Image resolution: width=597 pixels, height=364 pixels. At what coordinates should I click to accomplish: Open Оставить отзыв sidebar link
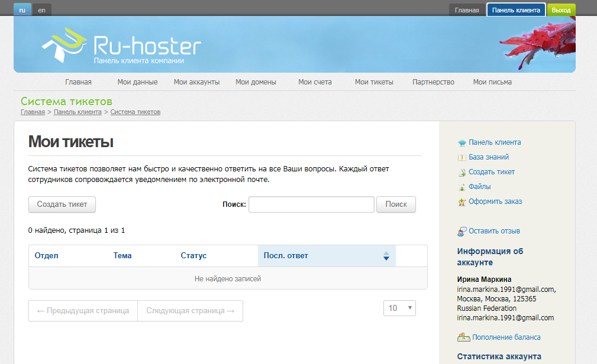pyautogui.click(x=494, y=231)
